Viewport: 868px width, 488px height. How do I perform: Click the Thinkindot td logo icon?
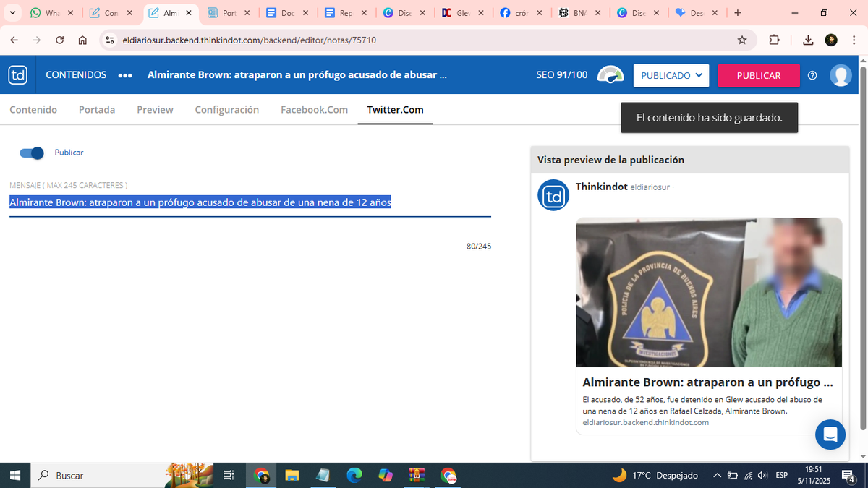(17, 75)
